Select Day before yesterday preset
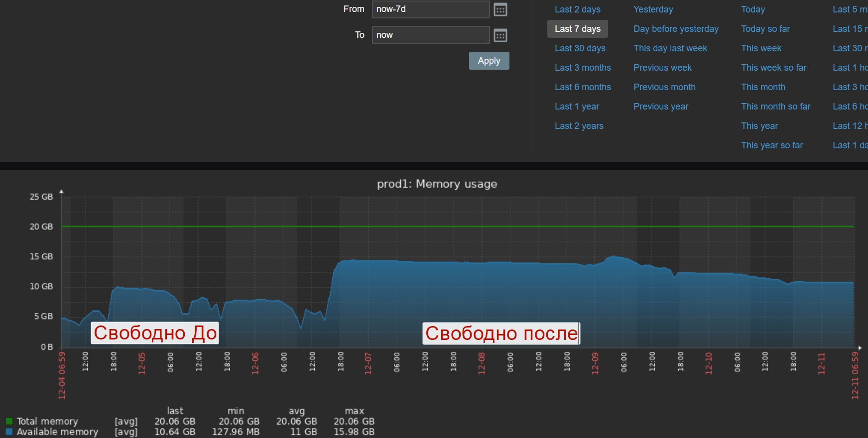The image size is (868, 438). 676,29
